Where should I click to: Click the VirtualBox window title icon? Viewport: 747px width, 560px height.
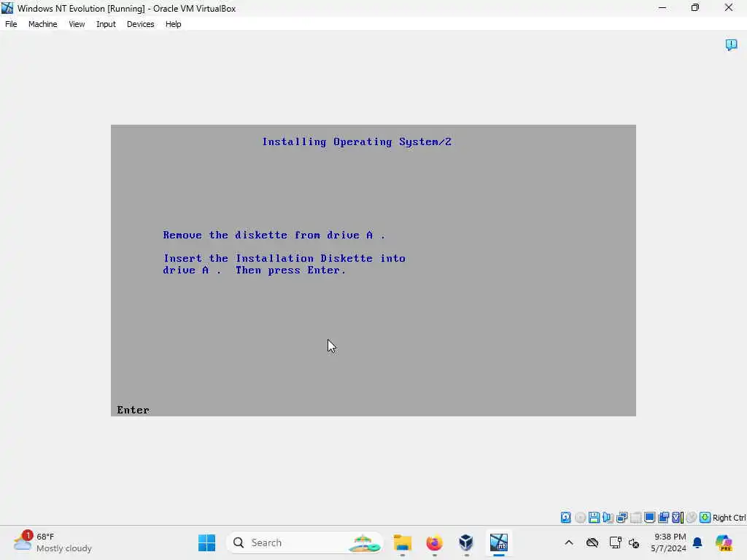tap(7, 8)
